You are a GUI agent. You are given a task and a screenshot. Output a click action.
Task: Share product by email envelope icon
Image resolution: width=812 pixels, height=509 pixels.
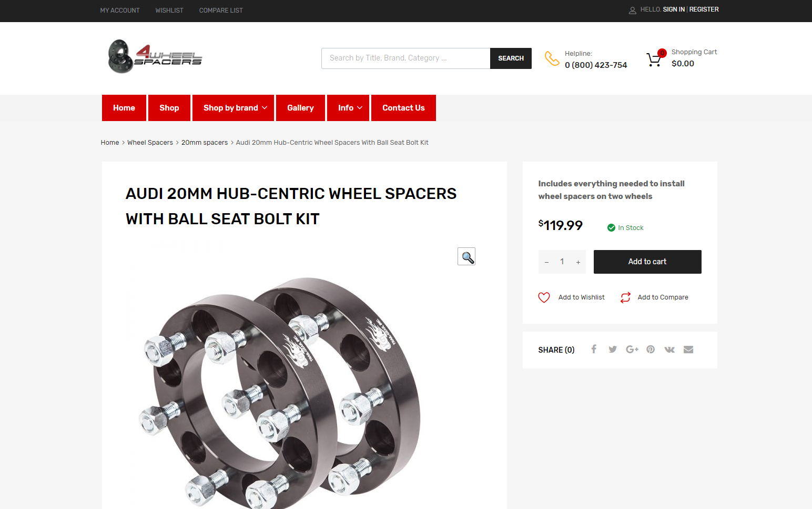[688, 350]
